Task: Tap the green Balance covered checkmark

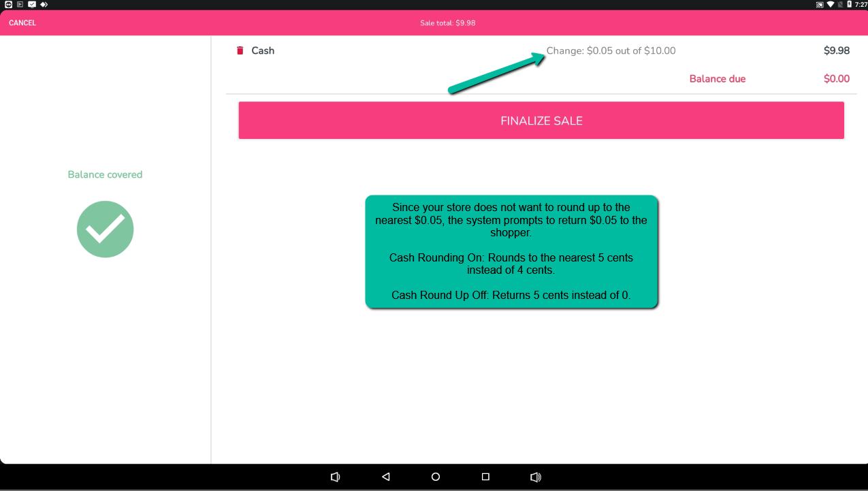Action: 105,229
